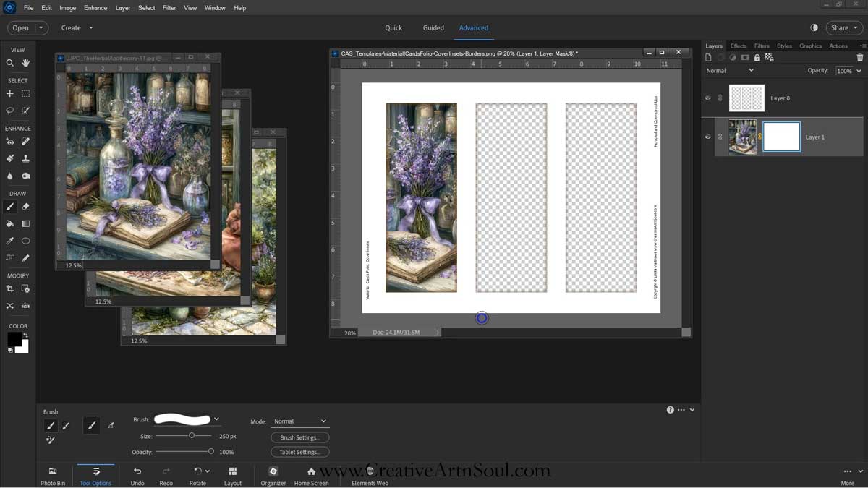This screenshot has width=868, height=488.
Task: Swap foreground and background colors
Action: click(25, 335)
